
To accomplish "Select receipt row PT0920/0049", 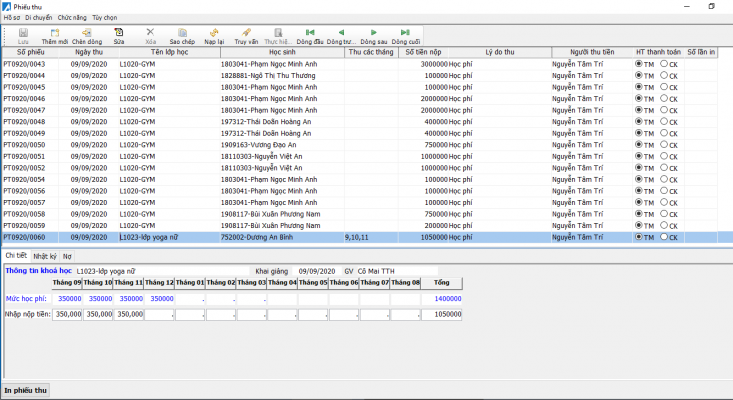I will pyautogui.click(x=359, y=133).
